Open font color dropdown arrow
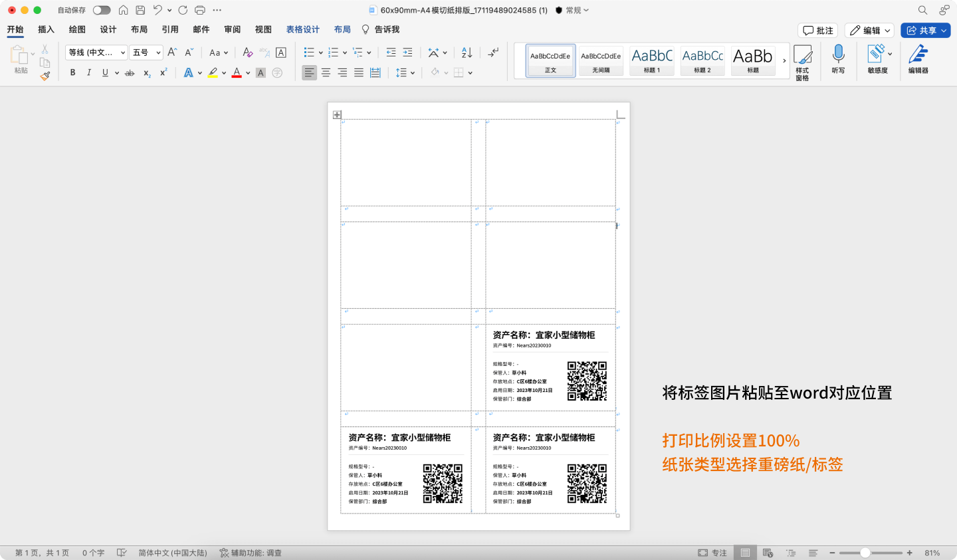Image resolution: width=957 pixels, height=560 pixels. [x=248, y=73]
